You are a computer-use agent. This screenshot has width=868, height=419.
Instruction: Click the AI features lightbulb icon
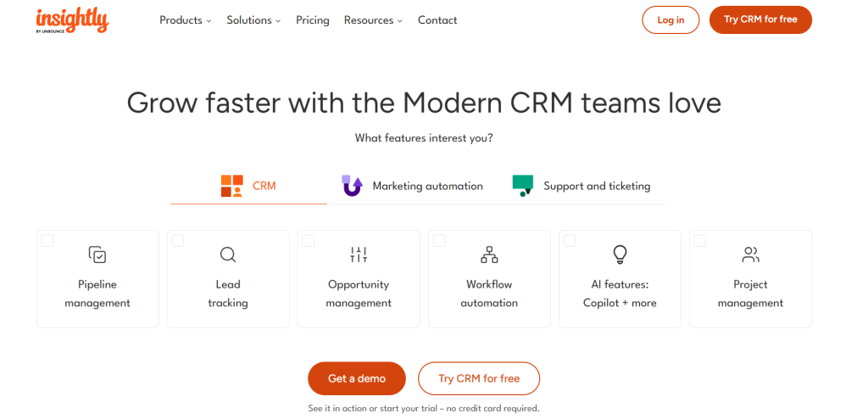(620, 254)
